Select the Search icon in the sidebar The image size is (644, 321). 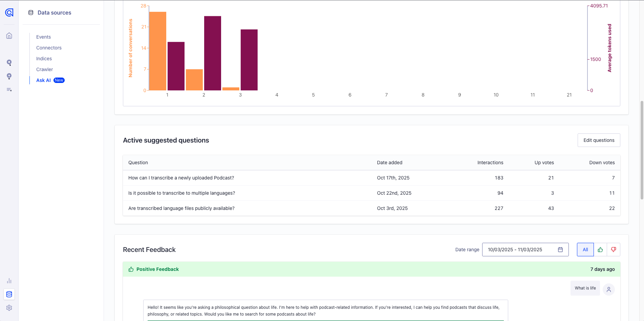(x=9, y=63)
